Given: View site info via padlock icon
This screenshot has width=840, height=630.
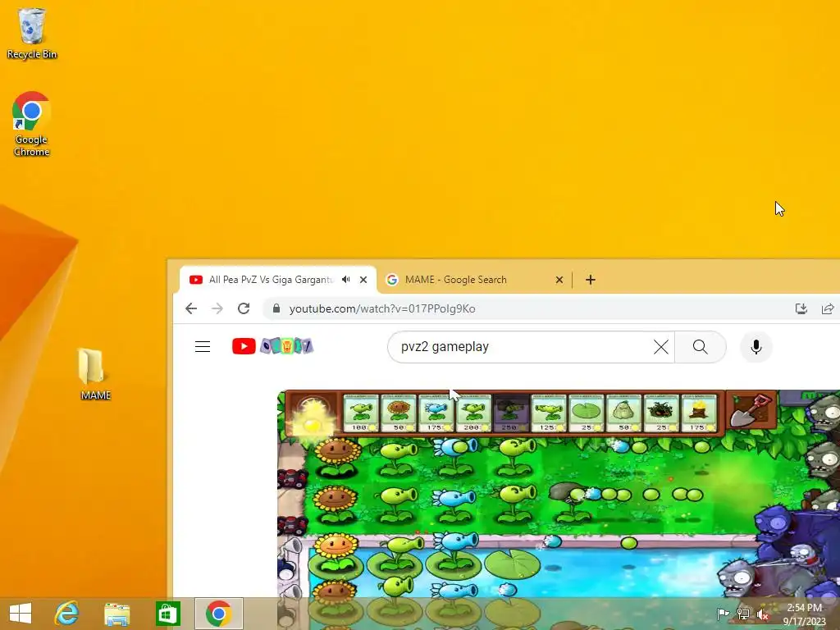Looking at the screenshot, I should coord(276,308).
